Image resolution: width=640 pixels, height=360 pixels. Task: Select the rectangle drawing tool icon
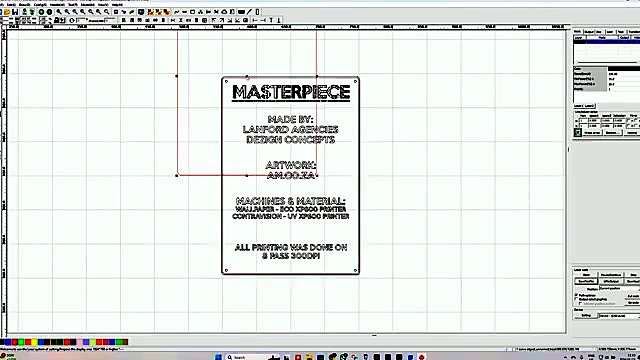(x=192, y=12)
